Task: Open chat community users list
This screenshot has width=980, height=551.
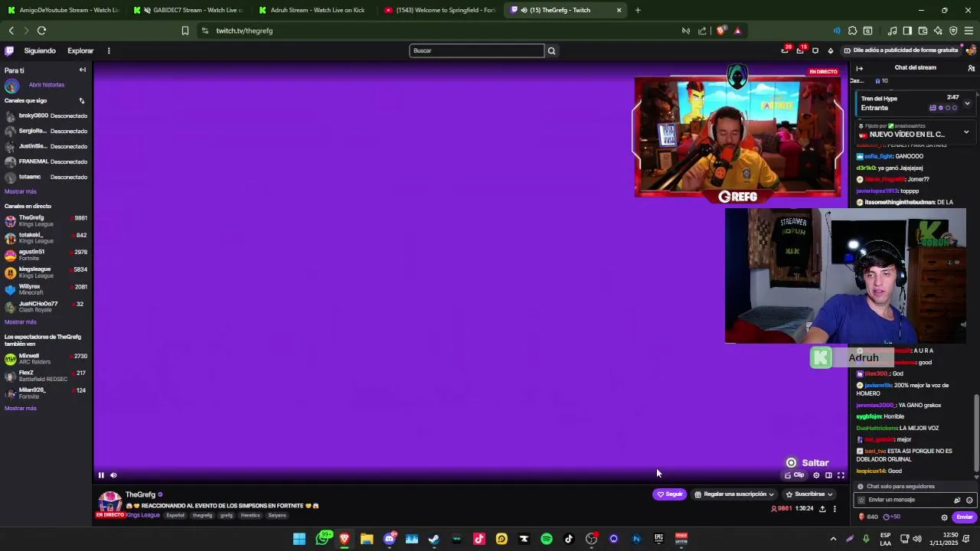Action: pos(971,68)
